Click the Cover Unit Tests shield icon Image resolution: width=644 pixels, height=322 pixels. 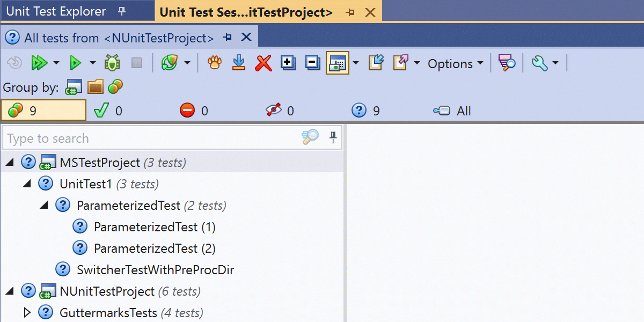[170, 63]
